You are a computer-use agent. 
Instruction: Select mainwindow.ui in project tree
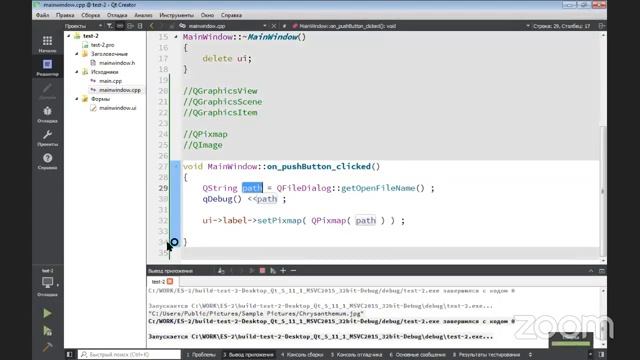click(x=118, y=108)
